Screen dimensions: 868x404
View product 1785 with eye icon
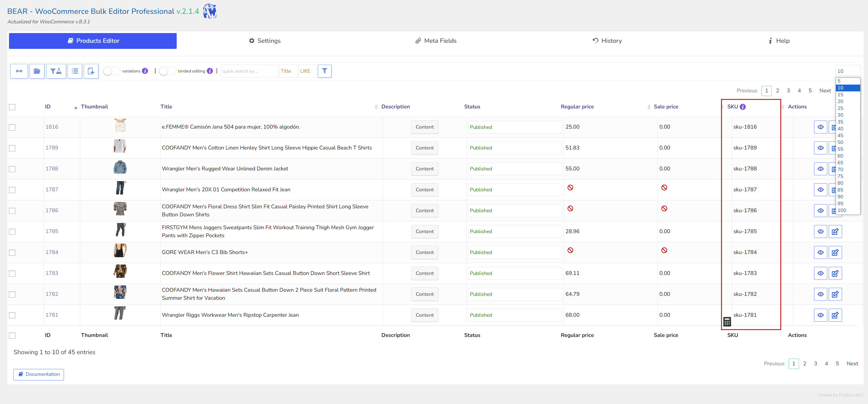[x=820, y=231]
